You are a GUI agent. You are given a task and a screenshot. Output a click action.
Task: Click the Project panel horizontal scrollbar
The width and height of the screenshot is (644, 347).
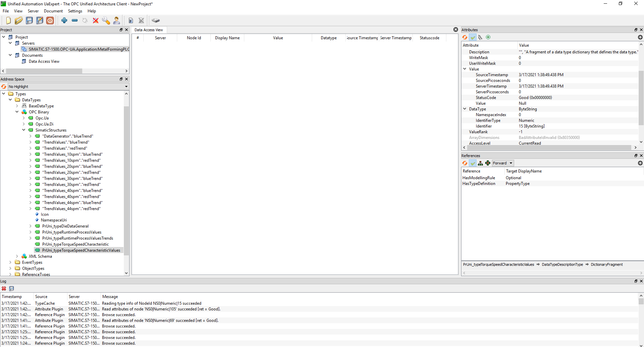coord(44,71)
